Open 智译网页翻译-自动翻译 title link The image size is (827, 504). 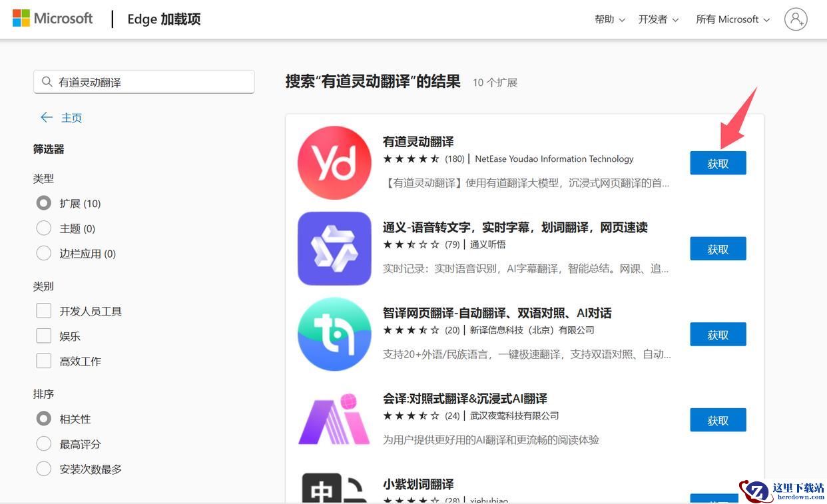[497, 313]
